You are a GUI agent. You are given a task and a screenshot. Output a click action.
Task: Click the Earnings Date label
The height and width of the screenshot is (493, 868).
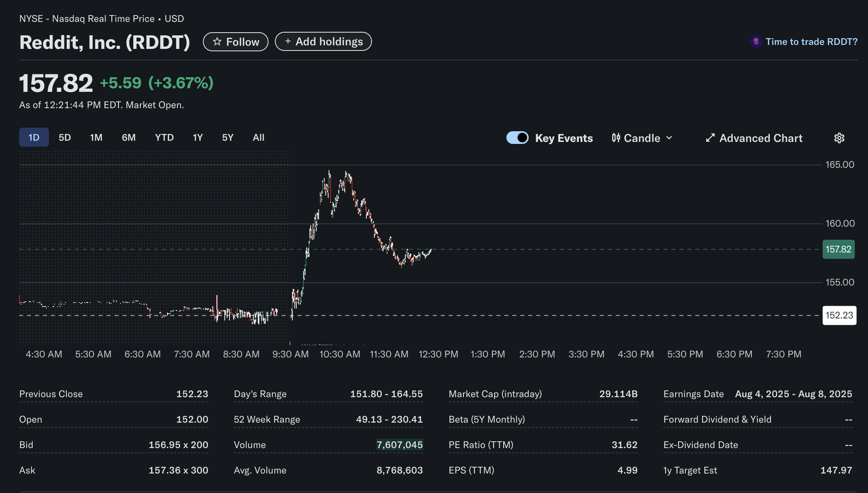[693, 394]
